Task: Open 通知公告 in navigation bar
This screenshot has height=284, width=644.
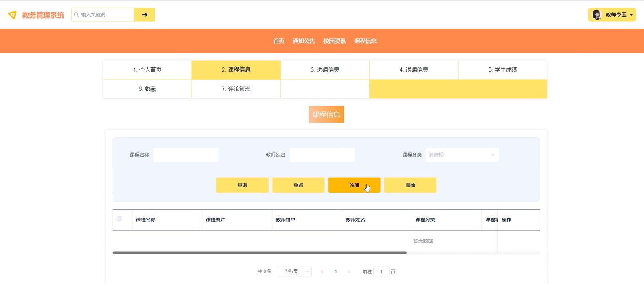Action: pos(304,41)
